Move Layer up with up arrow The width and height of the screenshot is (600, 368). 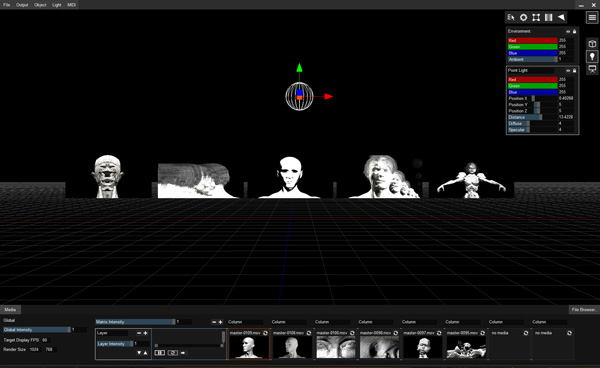point(145,353)
